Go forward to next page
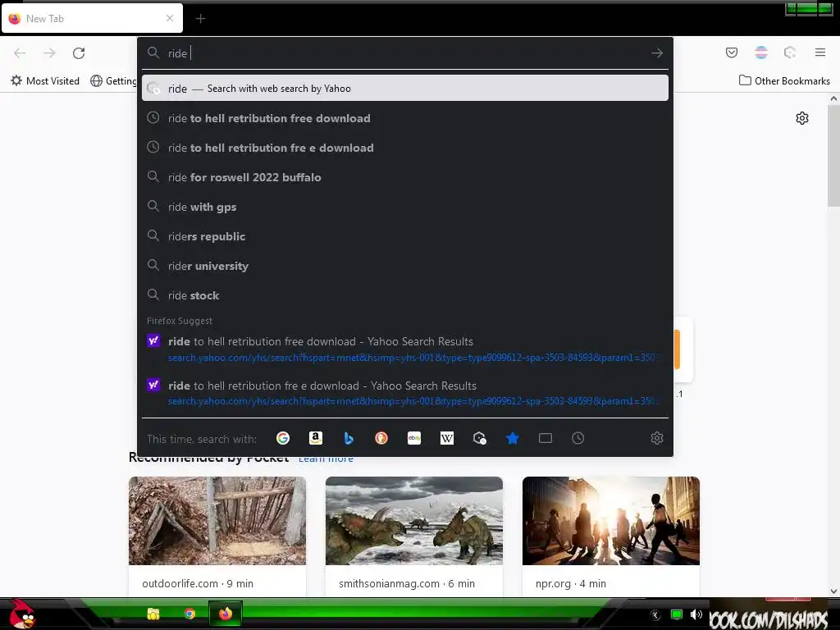840x630 pixels. (x=49, y=53)
